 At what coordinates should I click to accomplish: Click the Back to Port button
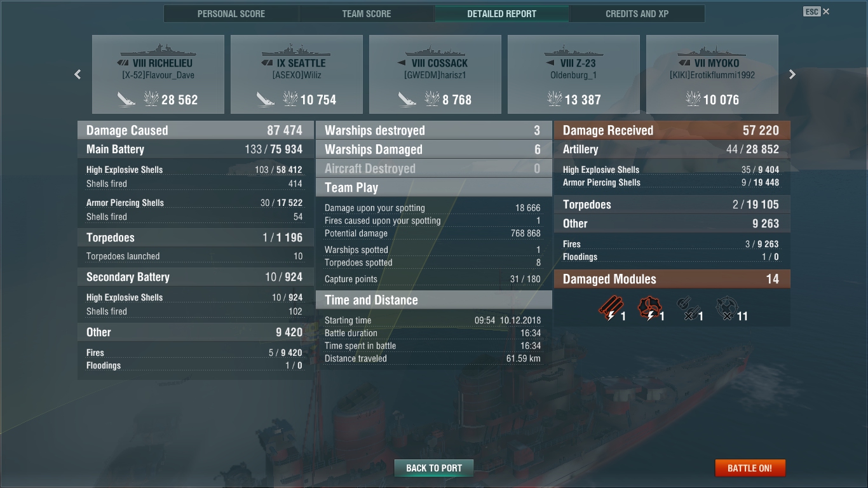434,468
